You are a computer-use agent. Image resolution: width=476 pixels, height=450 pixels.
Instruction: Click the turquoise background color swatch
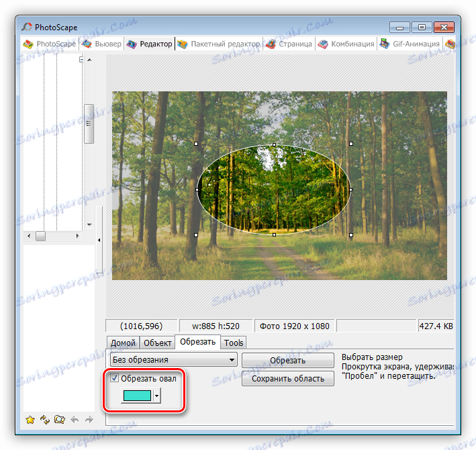[x=137, y=396]
